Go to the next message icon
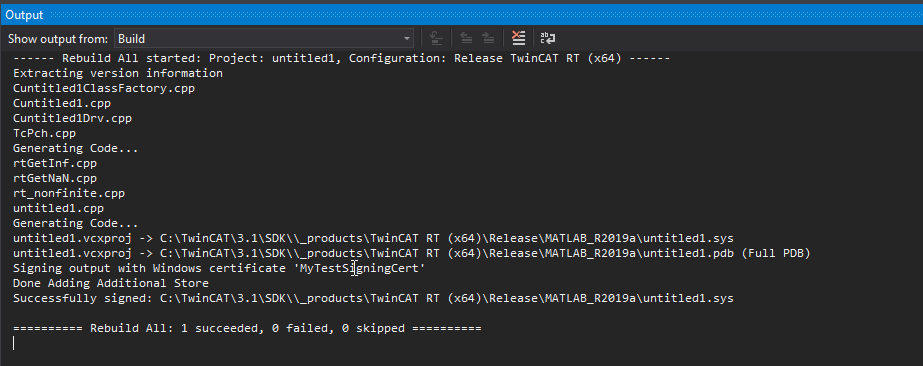Screen dimensions: 923x366 [488, 39]
